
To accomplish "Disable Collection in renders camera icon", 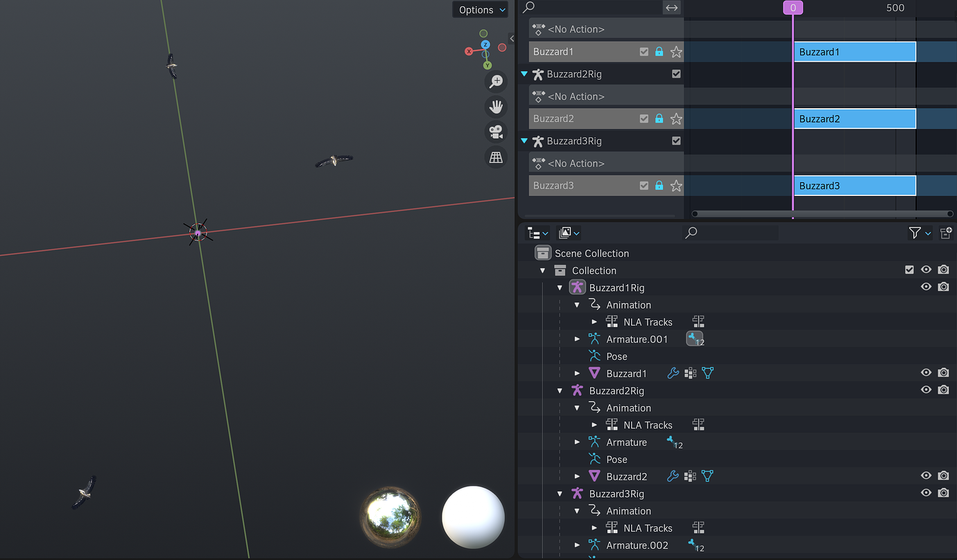I will click(x=943, y=270).
